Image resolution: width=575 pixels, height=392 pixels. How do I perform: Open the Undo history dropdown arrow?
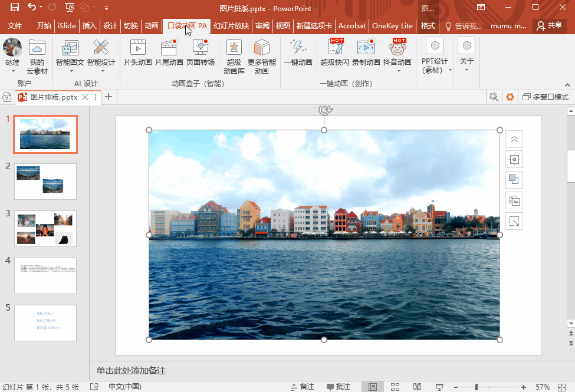click(41, 7)
